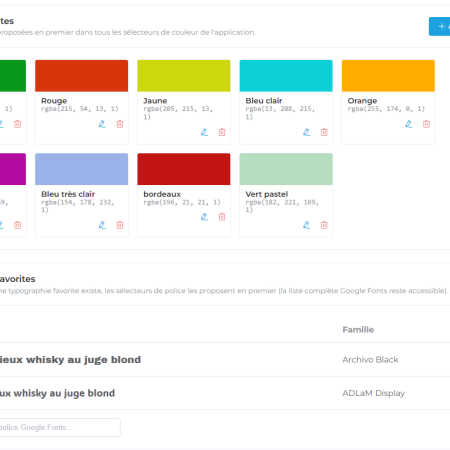Click the Bleu clair color name

(264, 101)
